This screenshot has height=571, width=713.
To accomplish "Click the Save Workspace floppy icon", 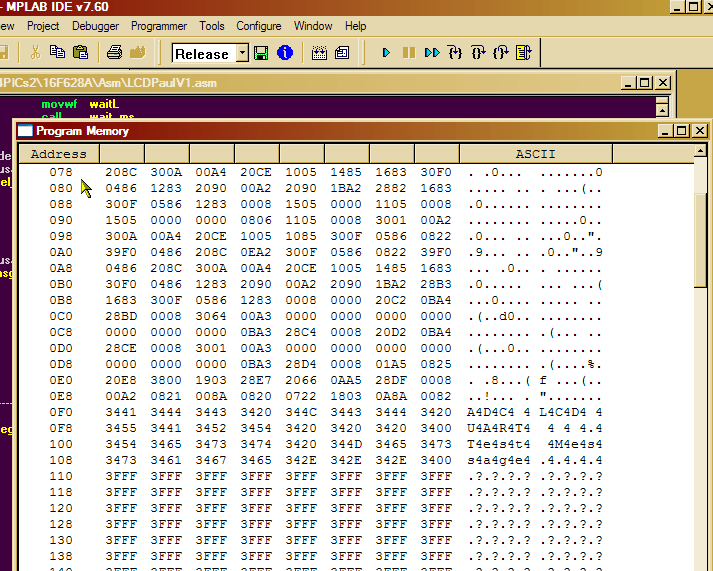I will (x=261, y=53).
